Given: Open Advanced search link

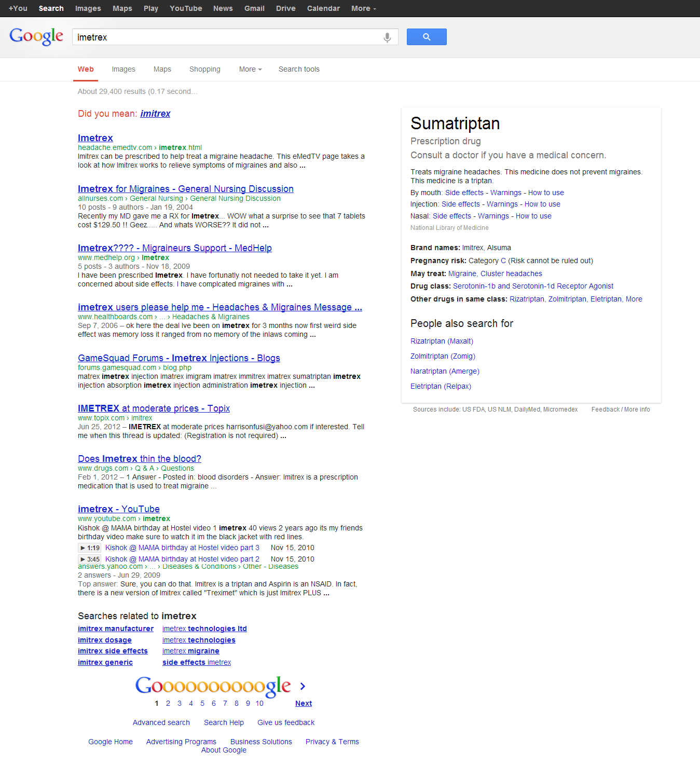Looking at the screenshot, I should click(161, 722).
